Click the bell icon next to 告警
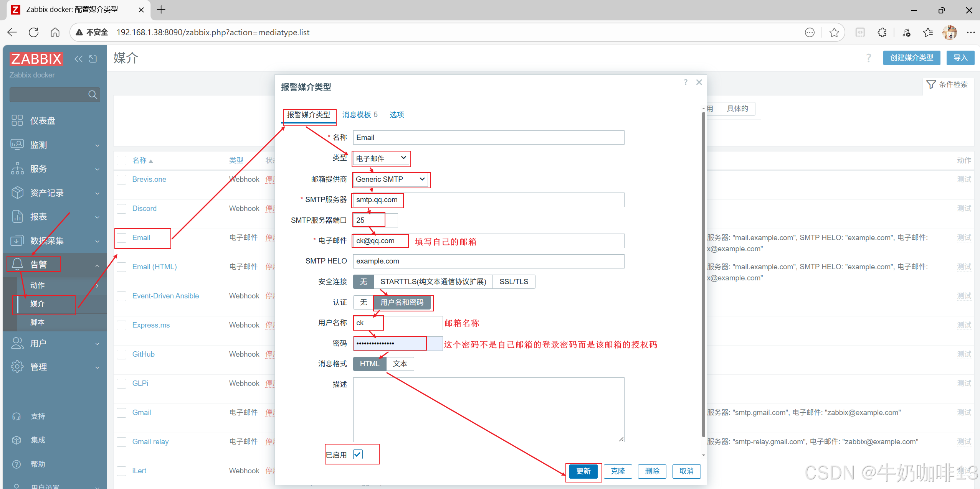Viewport: 980px width, 489px height. click(17, 264)
